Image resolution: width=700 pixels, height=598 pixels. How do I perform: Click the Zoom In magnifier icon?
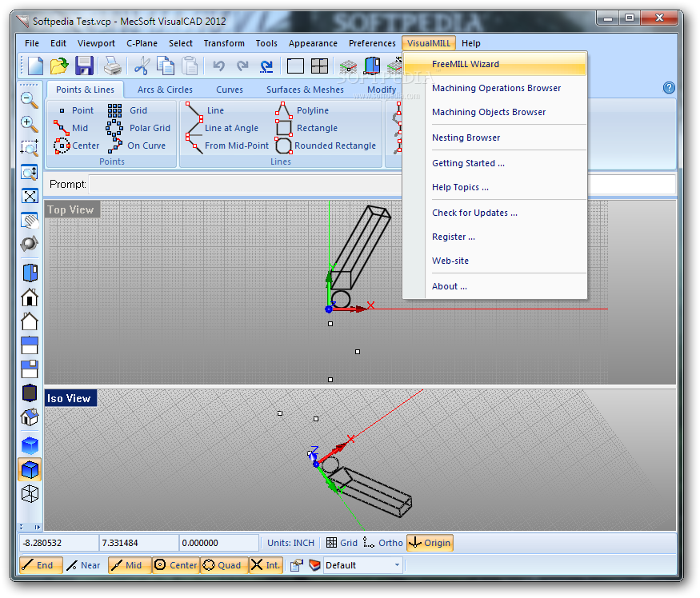30,124
